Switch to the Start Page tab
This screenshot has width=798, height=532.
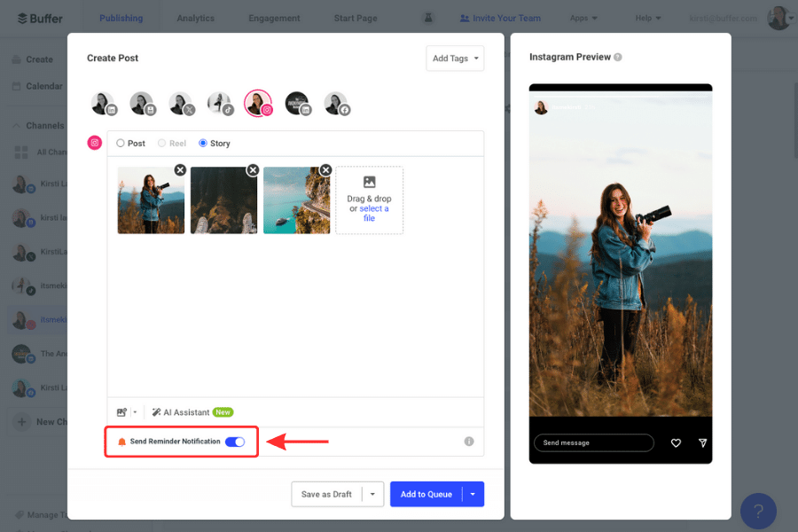pos(356,19)
